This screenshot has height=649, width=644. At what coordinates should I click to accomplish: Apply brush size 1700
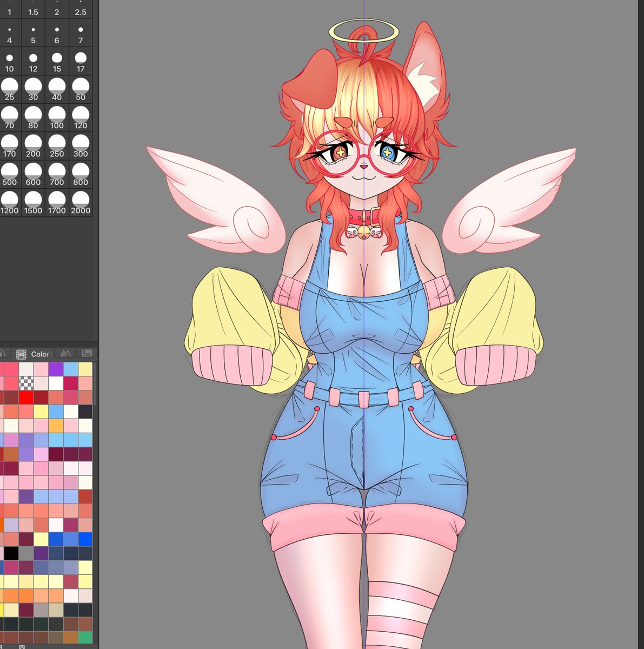(x=57, y=202)
